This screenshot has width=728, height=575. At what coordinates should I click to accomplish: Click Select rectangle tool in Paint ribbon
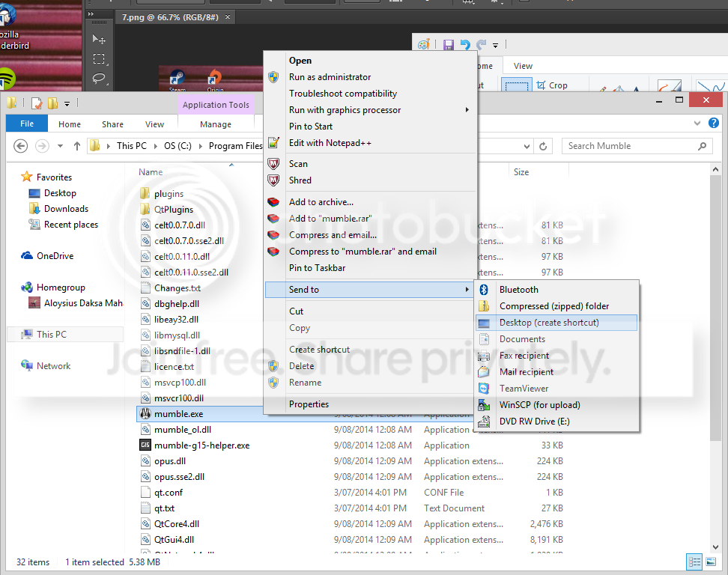click(x=516, y=85)
